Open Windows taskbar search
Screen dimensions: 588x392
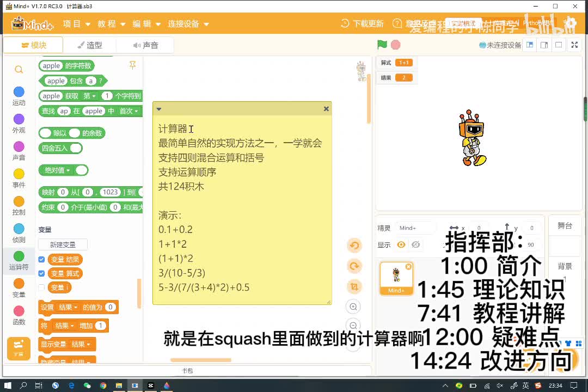23,385
